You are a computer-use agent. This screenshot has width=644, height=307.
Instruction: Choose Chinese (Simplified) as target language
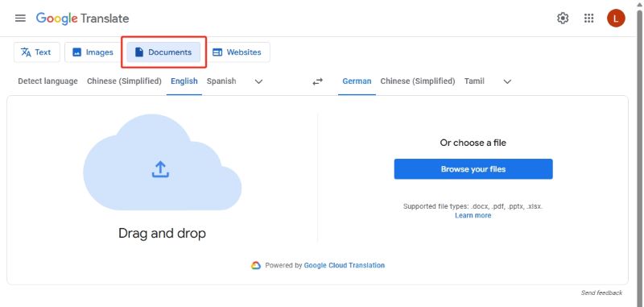pos(418,81)
